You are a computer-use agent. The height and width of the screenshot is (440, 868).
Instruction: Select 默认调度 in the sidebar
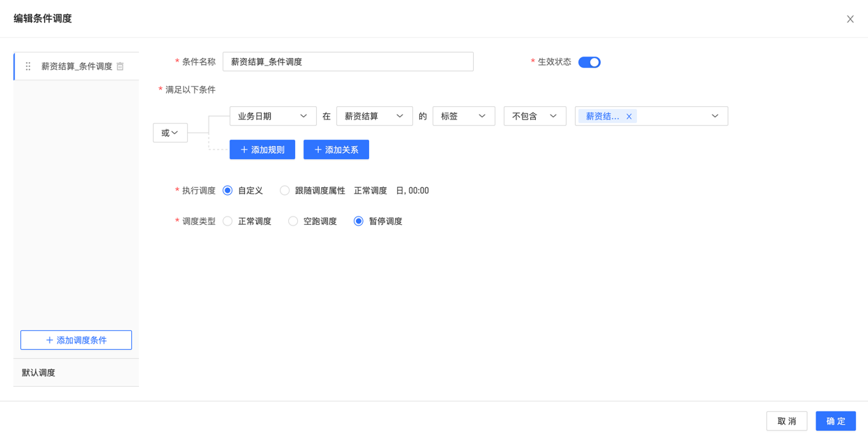coord(76,373)
